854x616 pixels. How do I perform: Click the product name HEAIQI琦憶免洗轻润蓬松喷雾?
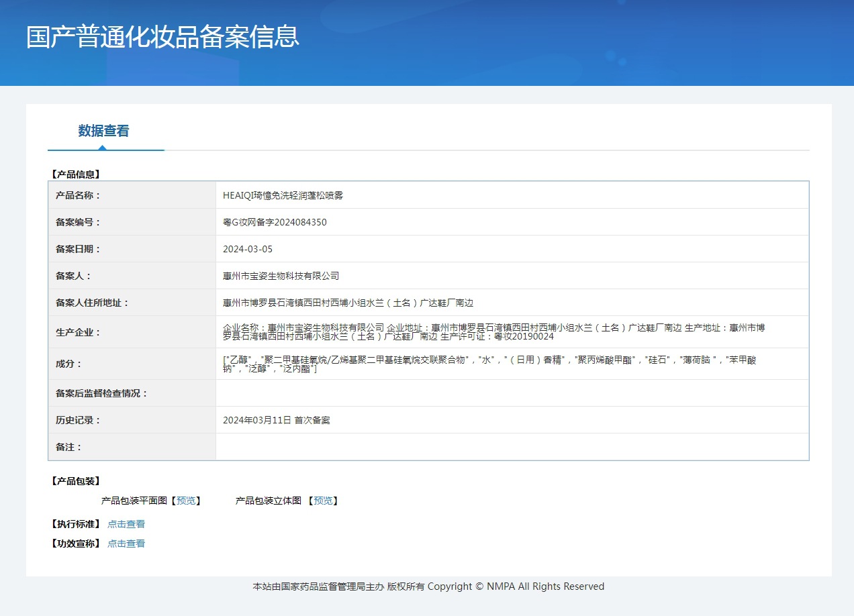coord(283,195)
